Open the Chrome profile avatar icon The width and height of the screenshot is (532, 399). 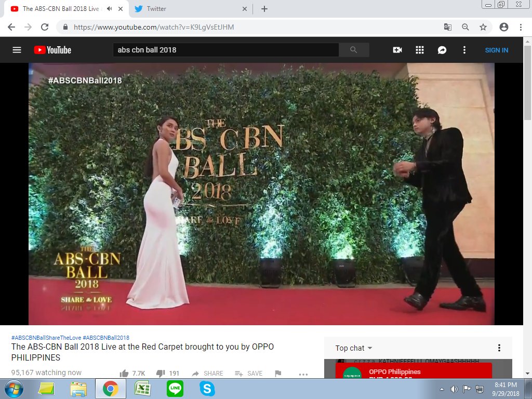coord(504,27)
